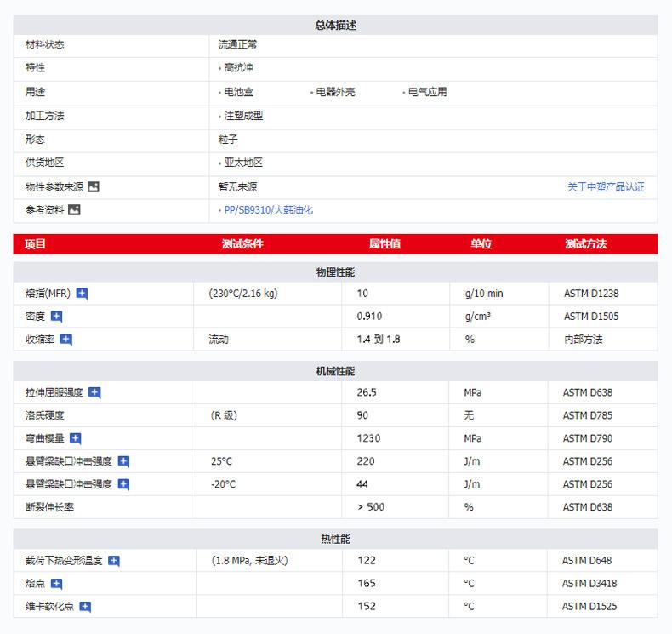Open the note icon beside 载荷下热变形温度
This screenshot has width=672, height=634.
[x=114, y=561]
